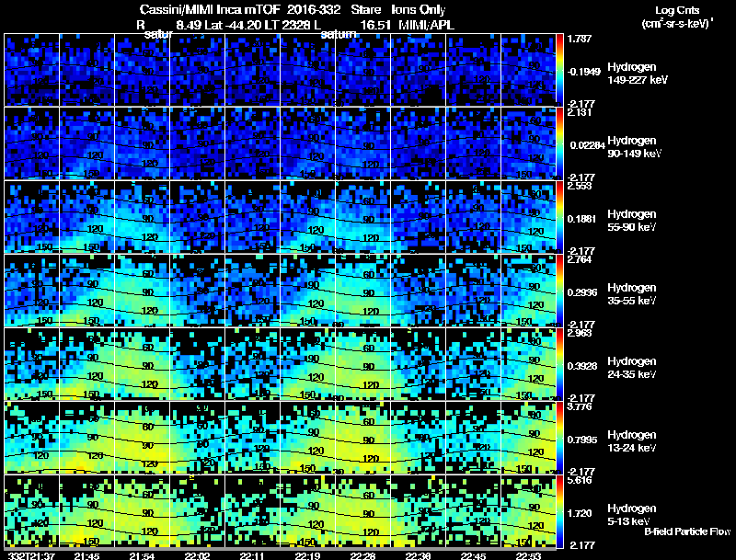Click the '22:28' time axis label

pos(362,556)
